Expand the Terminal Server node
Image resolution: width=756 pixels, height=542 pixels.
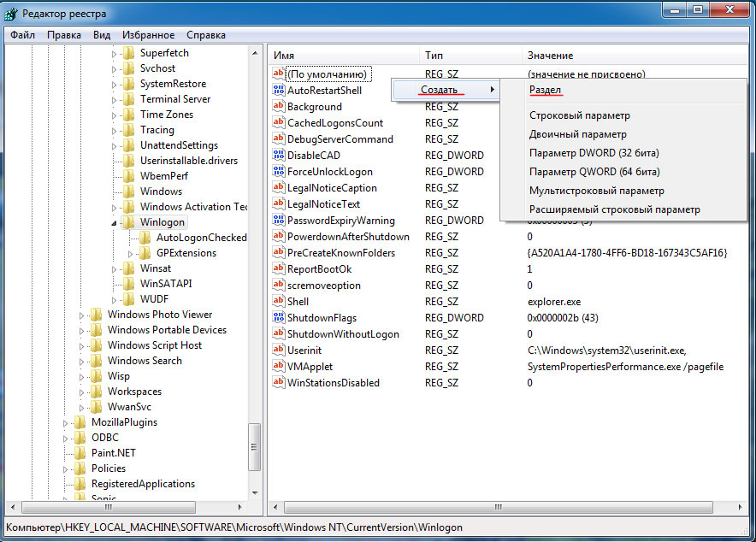[x=114, y=100]
